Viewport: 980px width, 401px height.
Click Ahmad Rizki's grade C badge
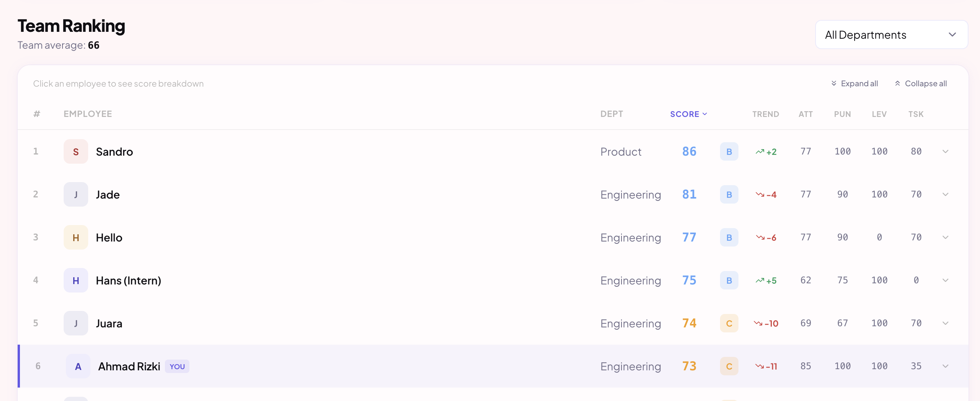(729, 366)
